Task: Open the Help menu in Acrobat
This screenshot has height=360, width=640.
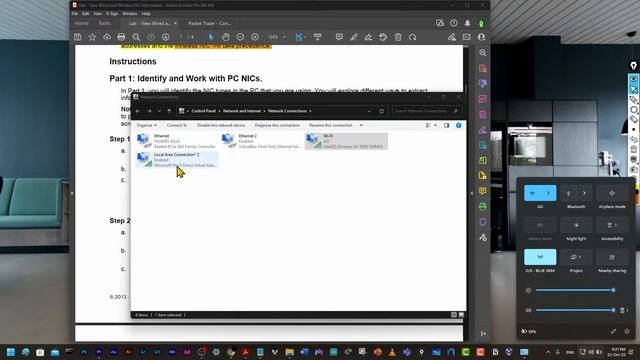Action: pos(146,13)
